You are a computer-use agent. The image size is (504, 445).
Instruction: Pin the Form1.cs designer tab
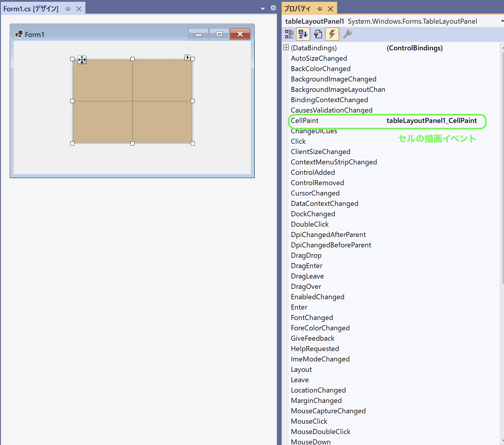pos(68,9)
